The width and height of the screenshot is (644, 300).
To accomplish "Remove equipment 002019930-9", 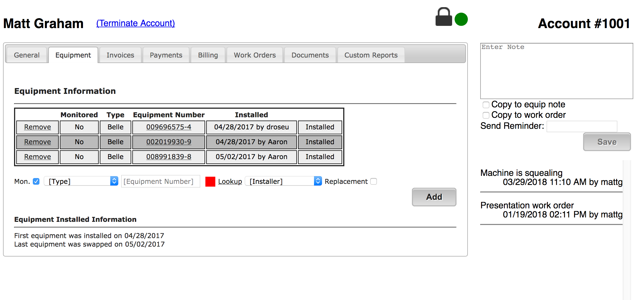I will click(x=37, y=142).
